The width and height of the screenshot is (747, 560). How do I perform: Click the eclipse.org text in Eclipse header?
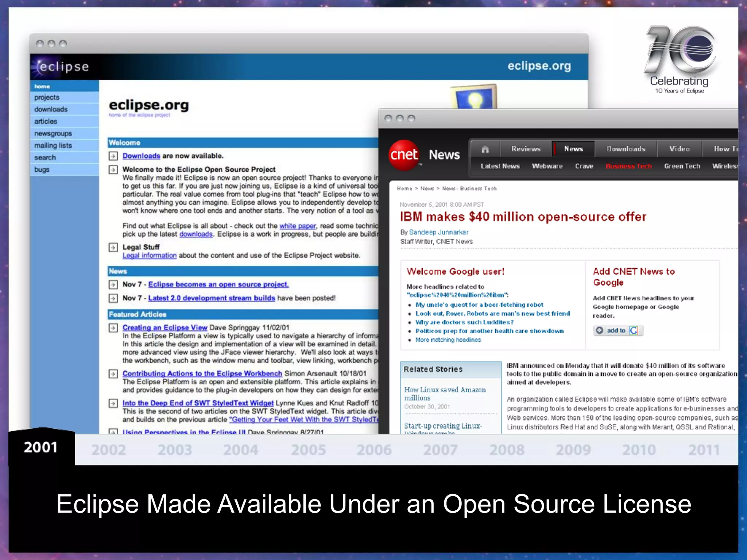539,66
